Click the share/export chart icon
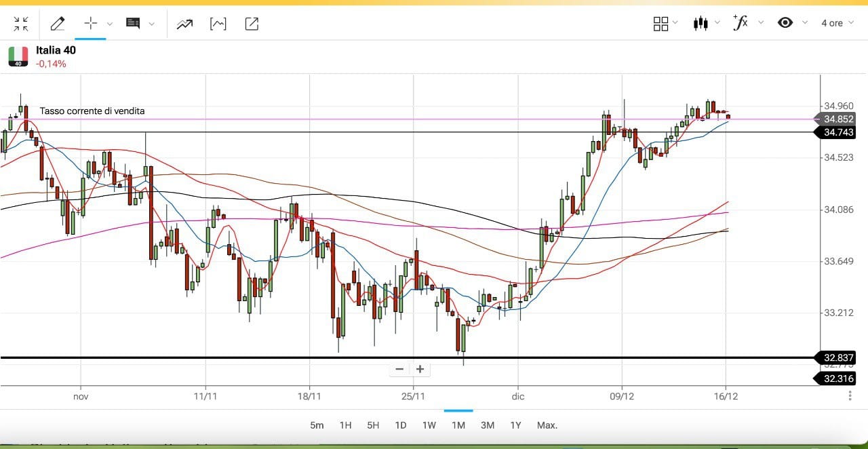 (252, 24)
